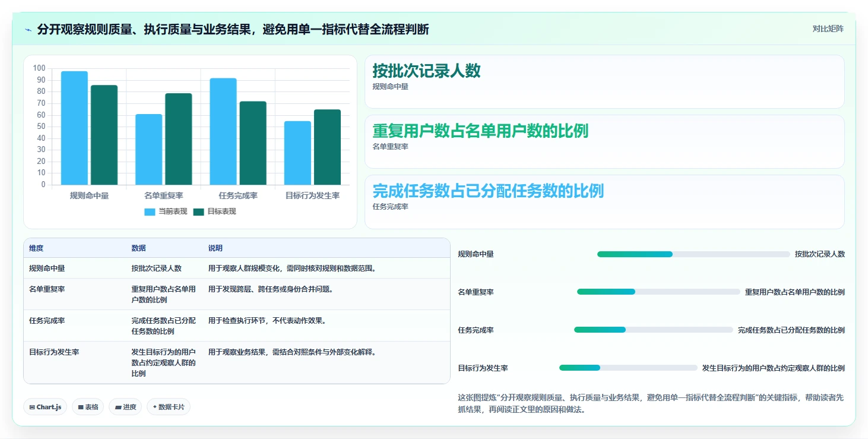868x439 pixels.
Task: Select the 名单重复率 cell in the table
Action: (x=47, y=289)
